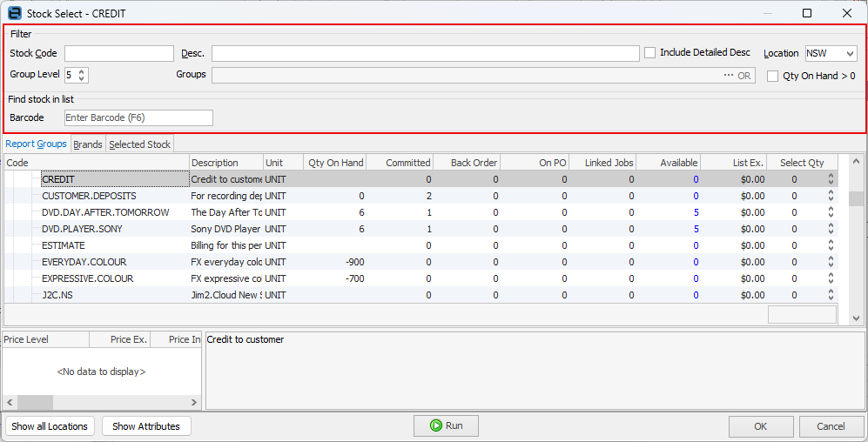
Task: Change Select Qty spinner for EXPRESSIVE.COLOUR row
Action: 830,278
